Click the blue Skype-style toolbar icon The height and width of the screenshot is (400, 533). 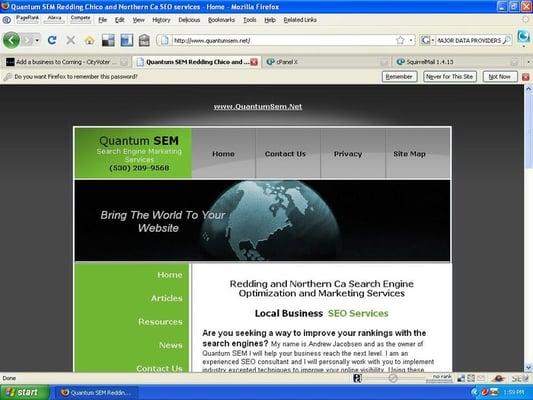(x=523, y=37)
